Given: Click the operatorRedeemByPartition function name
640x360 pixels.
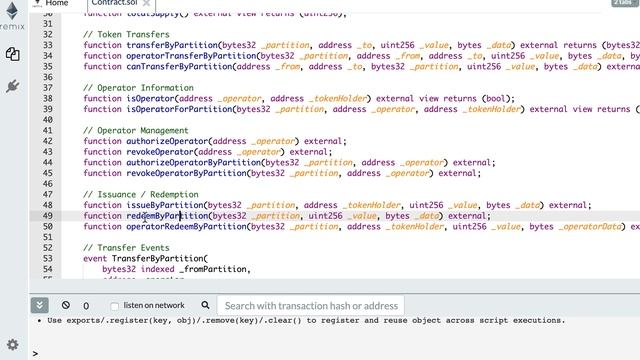Looking at the screenshot, I should [x=187, y=227].
